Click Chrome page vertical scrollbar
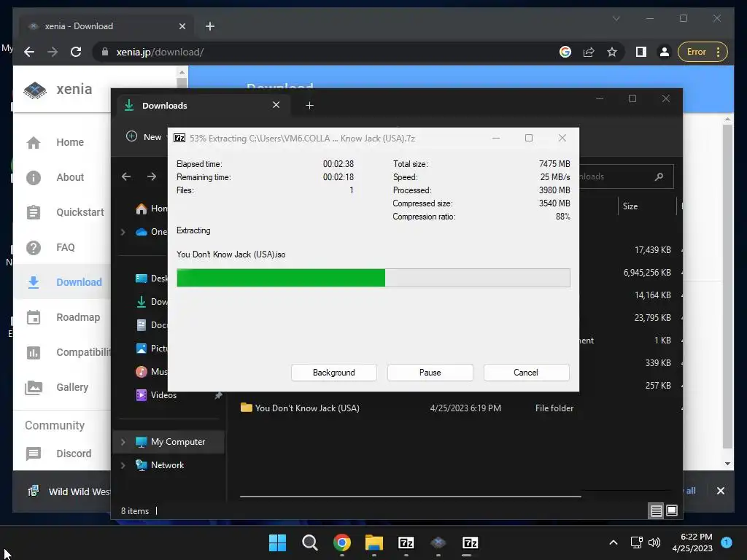Viewport: 747px width, 560px height. tap(727, 286)
